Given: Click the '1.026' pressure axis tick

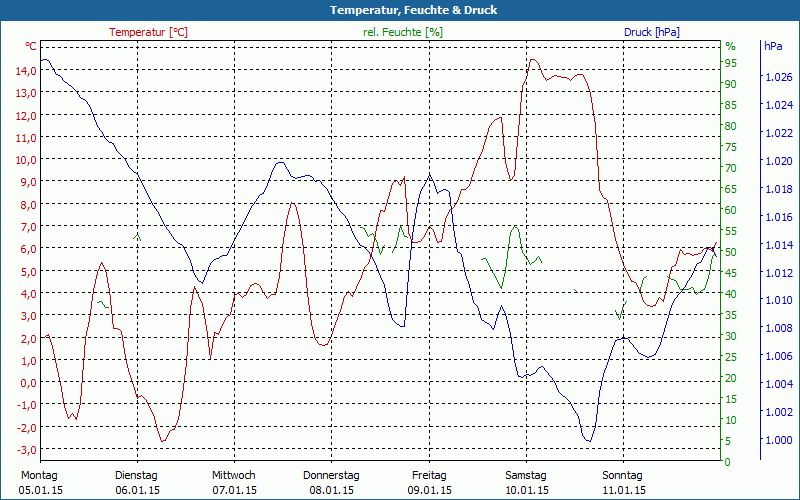Looking at the screenshot, I should click(x=777, y=77).
